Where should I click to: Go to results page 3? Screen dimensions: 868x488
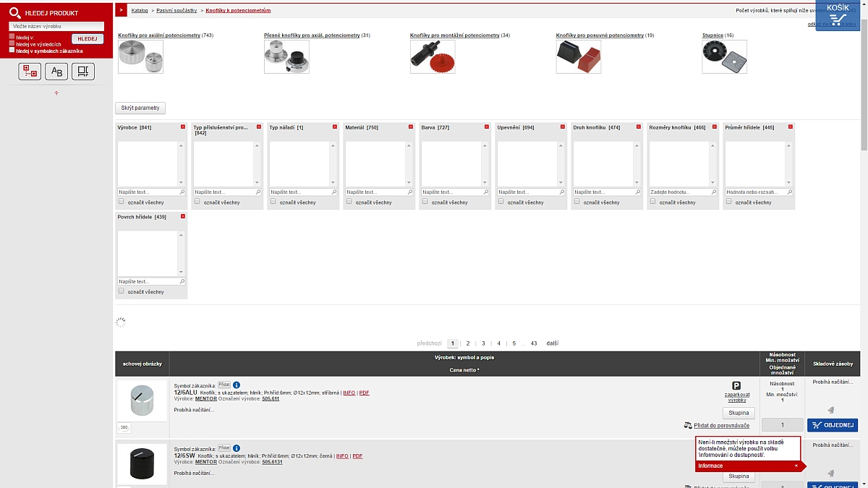pos(483,343)
